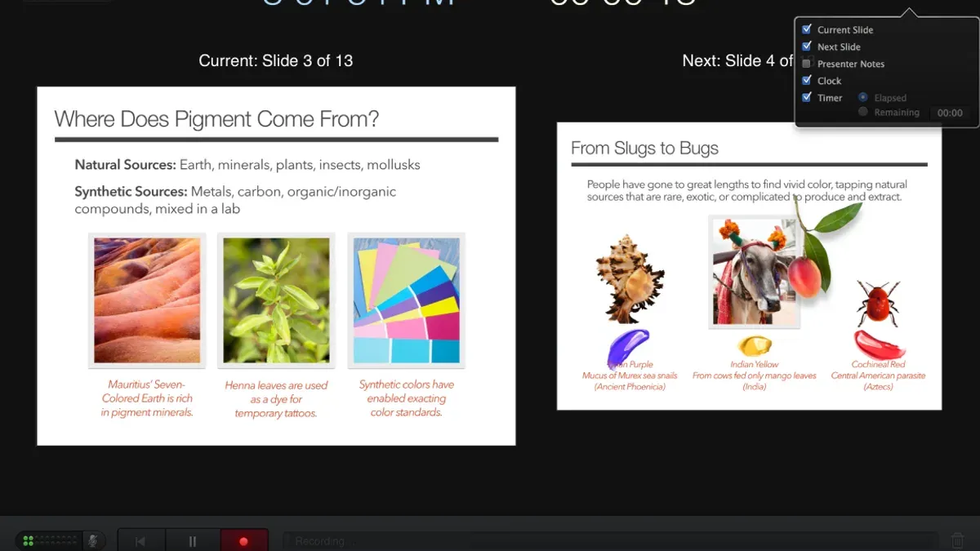Click the Recording progress bar

click(611, 541)
